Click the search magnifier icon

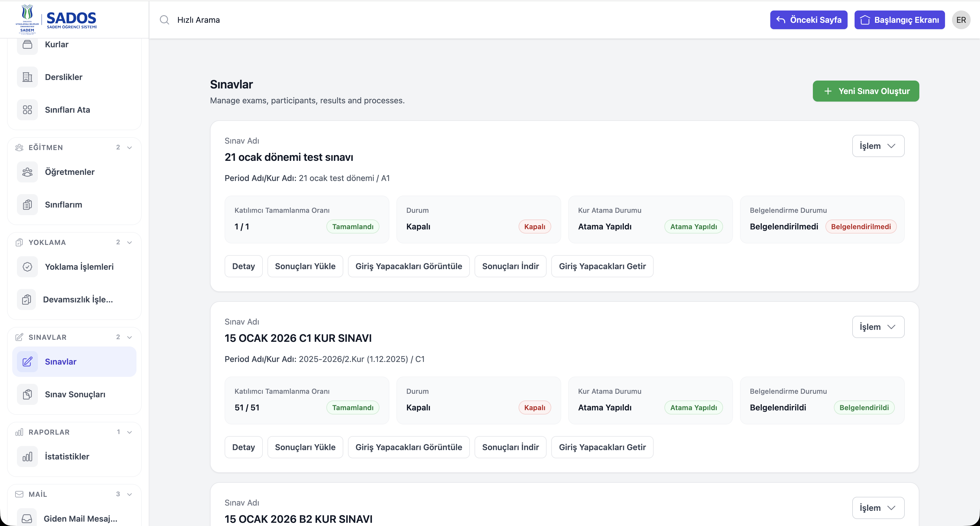point(164,20)
